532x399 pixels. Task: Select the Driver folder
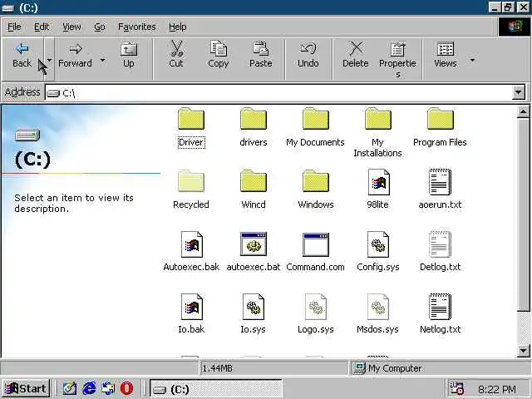click(x=191, y=127)
